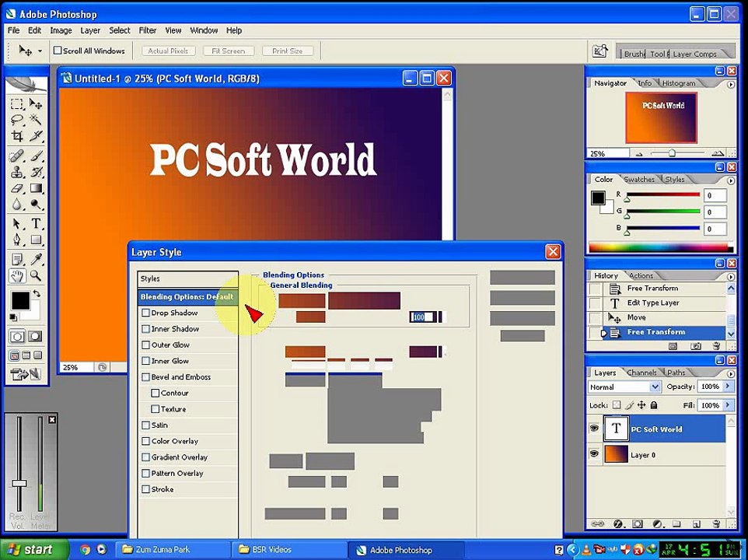The height and width of the screenshot is (560, 748).
Task: Click the layer lock-all padlock icon
Action: (x=654, y=405)
